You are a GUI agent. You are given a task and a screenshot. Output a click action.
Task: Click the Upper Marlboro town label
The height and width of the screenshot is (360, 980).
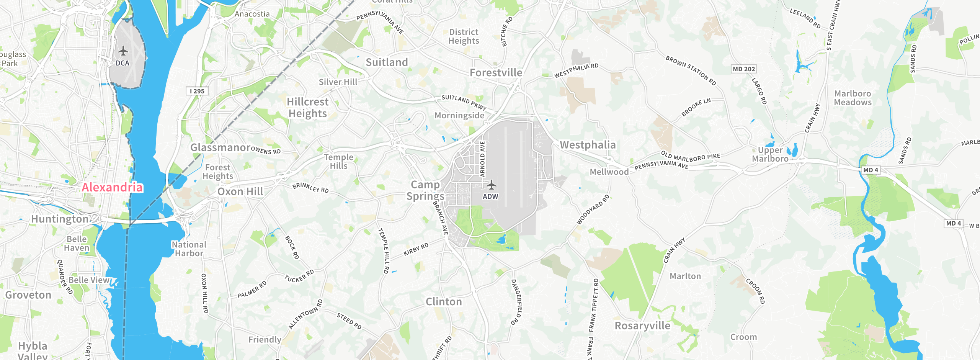pos(770,154)
